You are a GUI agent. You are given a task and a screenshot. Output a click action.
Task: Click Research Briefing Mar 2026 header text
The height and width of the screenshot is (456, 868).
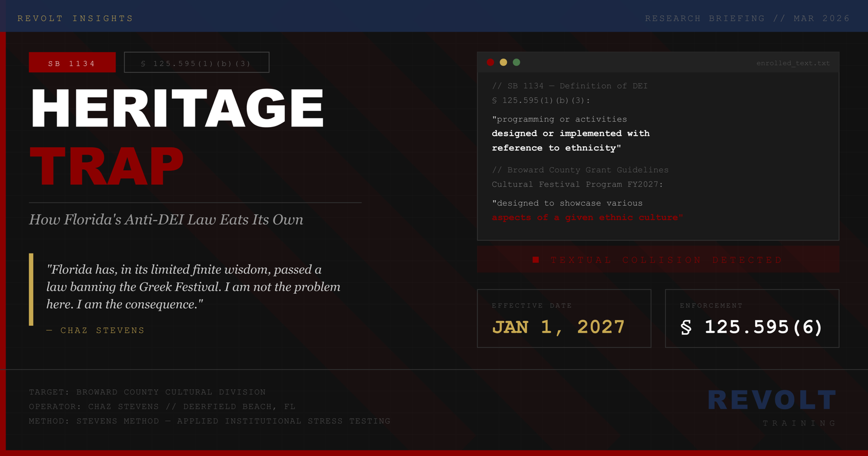(x=747, y=18)
